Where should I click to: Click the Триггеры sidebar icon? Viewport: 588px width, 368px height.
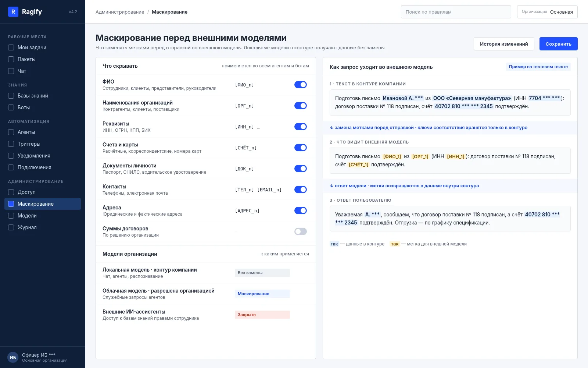tap(11, 144)
